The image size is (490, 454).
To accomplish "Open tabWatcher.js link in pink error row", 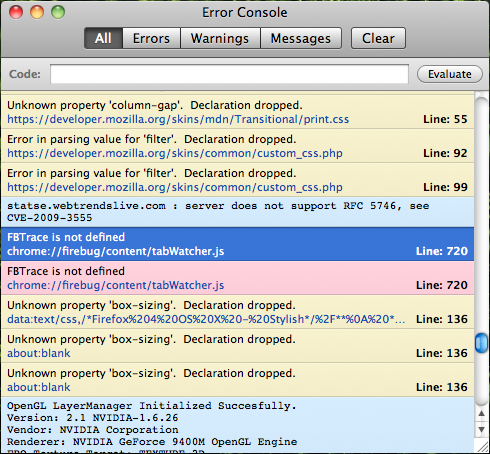I will click(x=116, y=285).
